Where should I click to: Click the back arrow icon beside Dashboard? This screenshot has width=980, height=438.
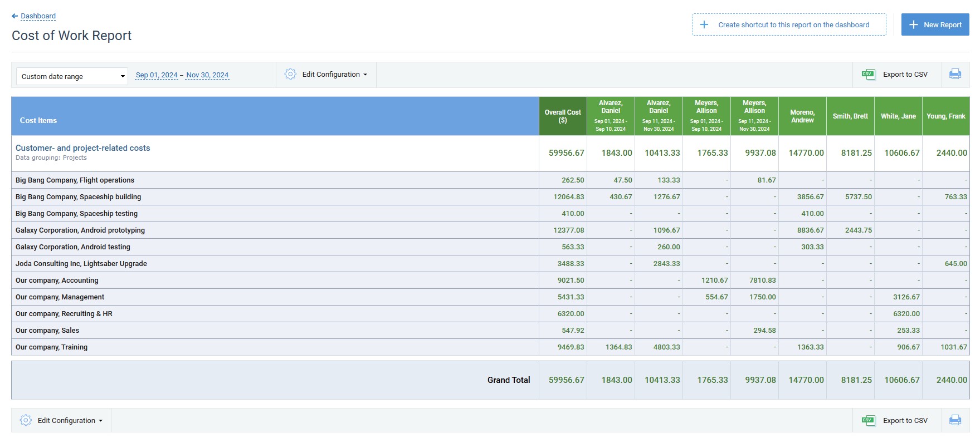coord(15,16)
